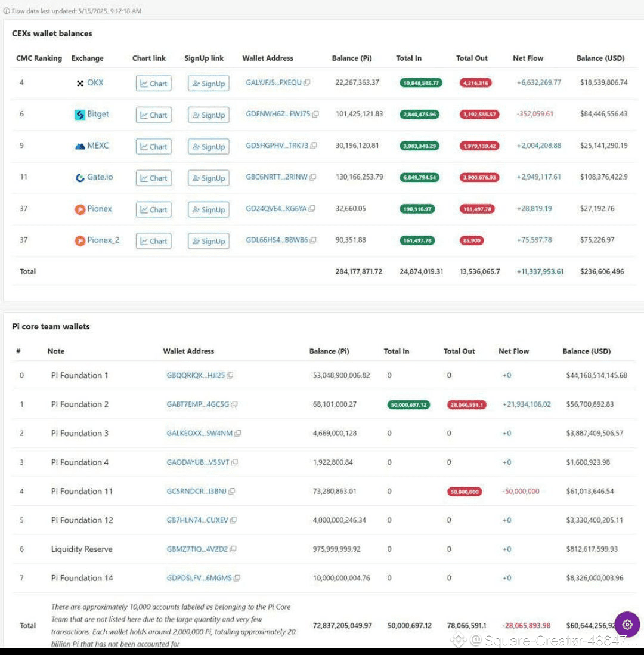Screen dimensions: 644x655
Task: Select CEX table Balance (USD) column header
Action: click(600, 58)
